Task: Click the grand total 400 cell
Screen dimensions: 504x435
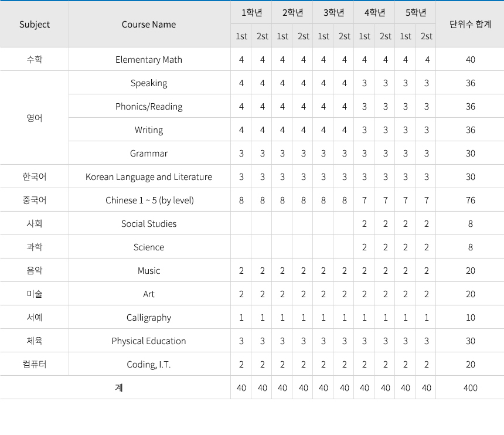Action: pyautogui.click(x=470, y=388)
